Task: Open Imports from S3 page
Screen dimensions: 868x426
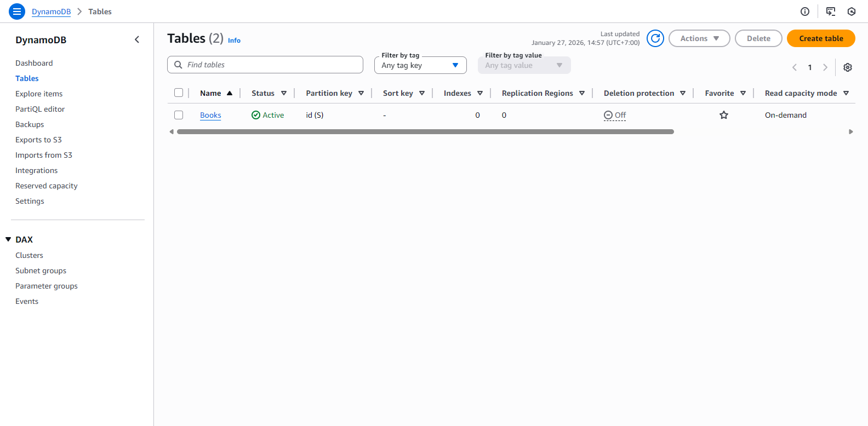Action: pyautogui.click(x=44, y=155)
